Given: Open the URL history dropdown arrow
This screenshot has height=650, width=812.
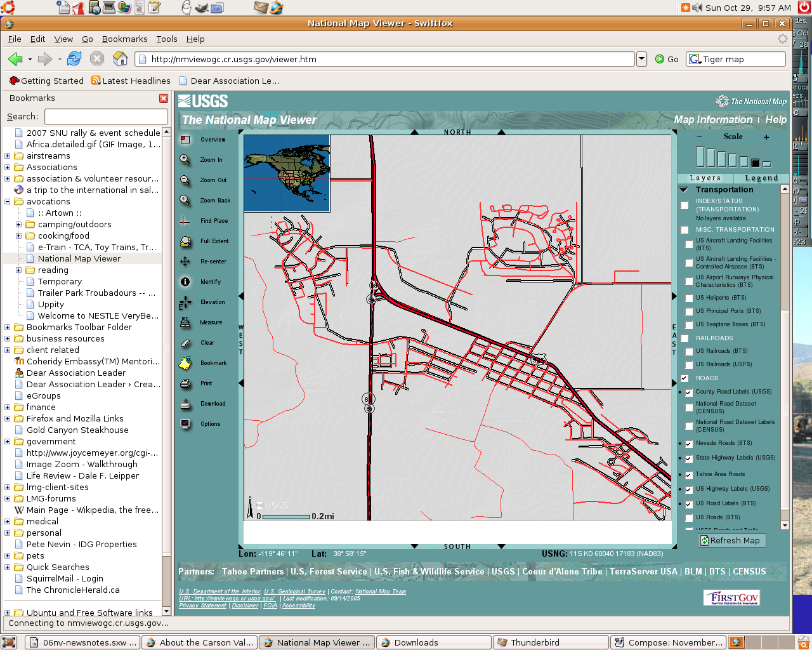Looking at the screenshot, I should (x=641, y=59).
